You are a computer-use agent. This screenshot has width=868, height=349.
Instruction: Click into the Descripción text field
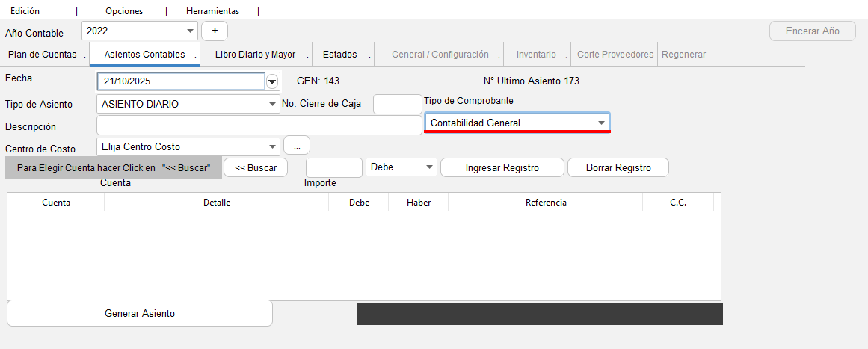click(x=259, y=126)
